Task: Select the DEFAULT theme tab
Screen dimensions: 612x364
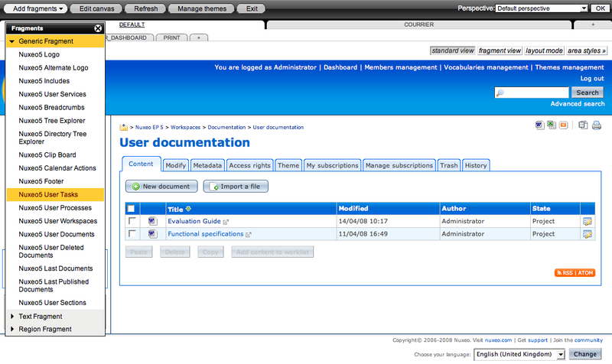Action: pos(132,24)
